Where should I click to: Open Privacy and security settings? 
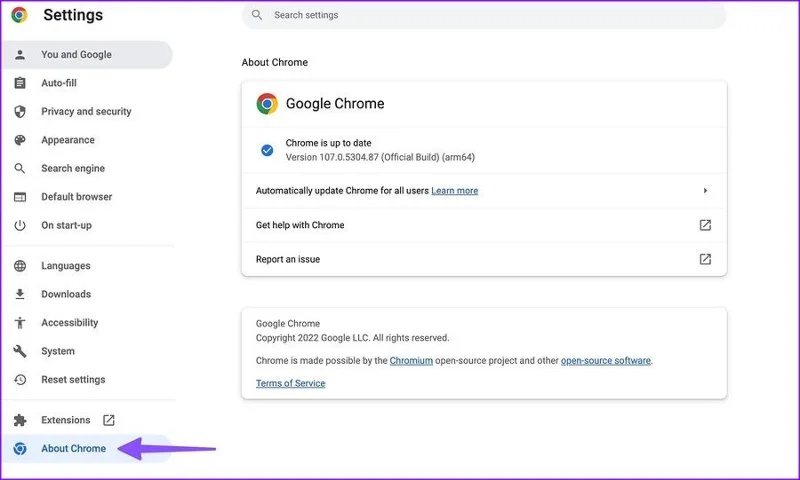point(87,111)
